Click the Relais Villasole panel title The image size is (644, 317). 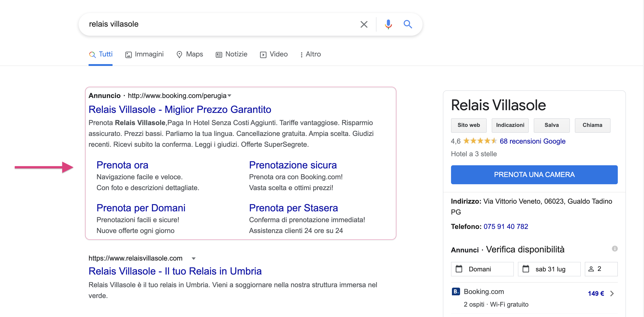[498, 105]
